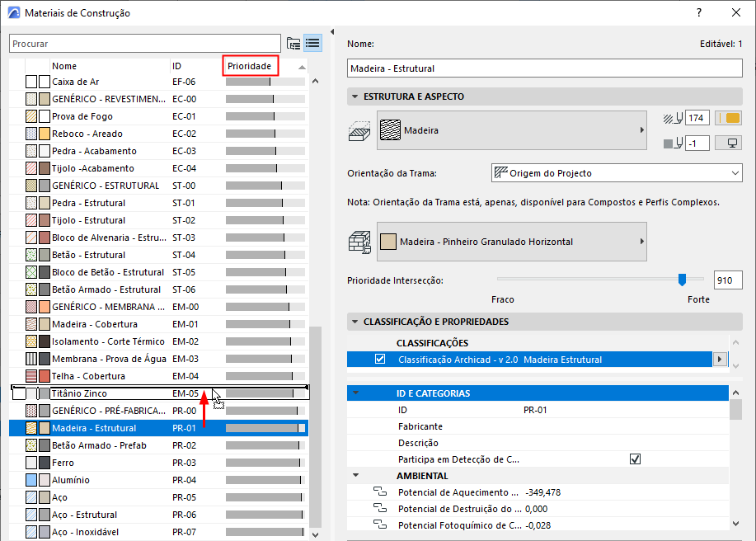756x541 pixels.
Task: Select Tijolo - Estrutural material
Action: [x=158, y=220]
